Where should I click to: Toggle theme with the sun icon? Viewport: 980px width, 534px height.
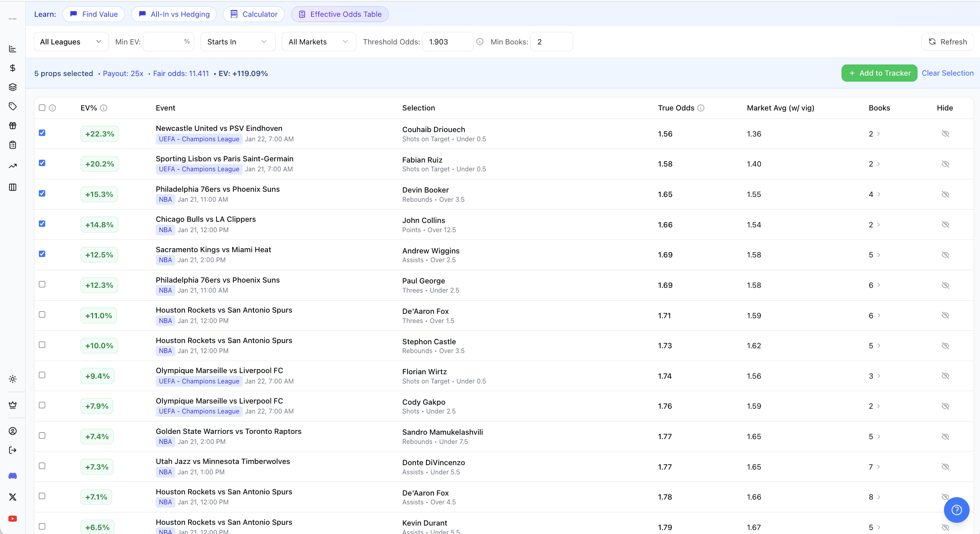click(12, 379)
